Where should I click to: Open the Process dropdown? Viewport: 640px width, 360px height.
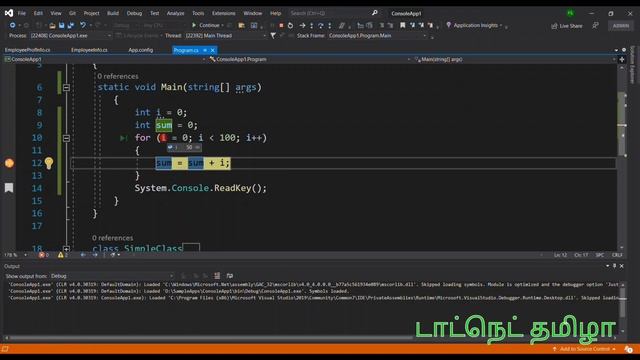click(x=71, y=36)
